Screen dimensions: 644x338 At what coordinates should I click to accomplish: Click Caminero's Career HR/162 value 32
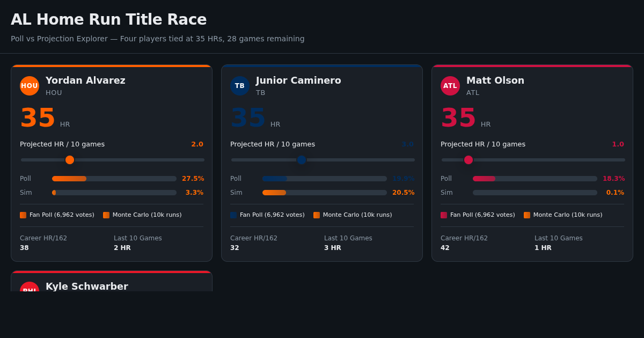click(x=235, y=248)
